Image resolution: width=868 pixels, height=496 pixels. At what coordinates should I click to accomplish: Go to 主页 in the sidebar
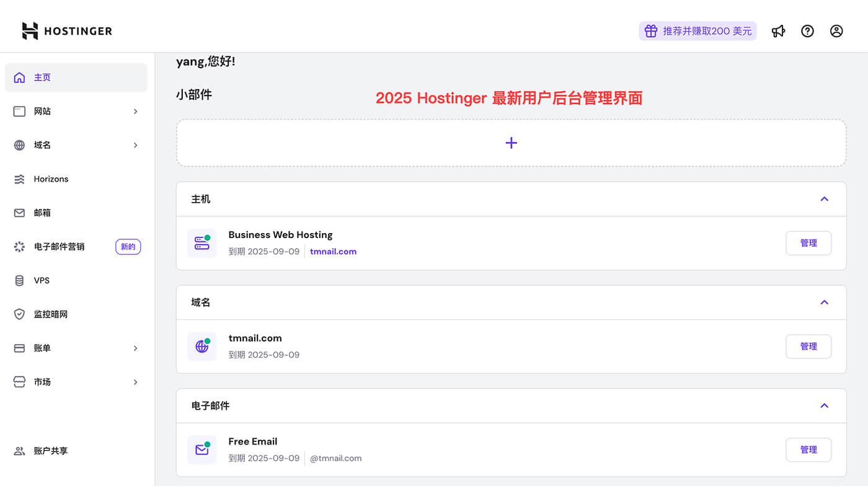click(x=76, y=77)
